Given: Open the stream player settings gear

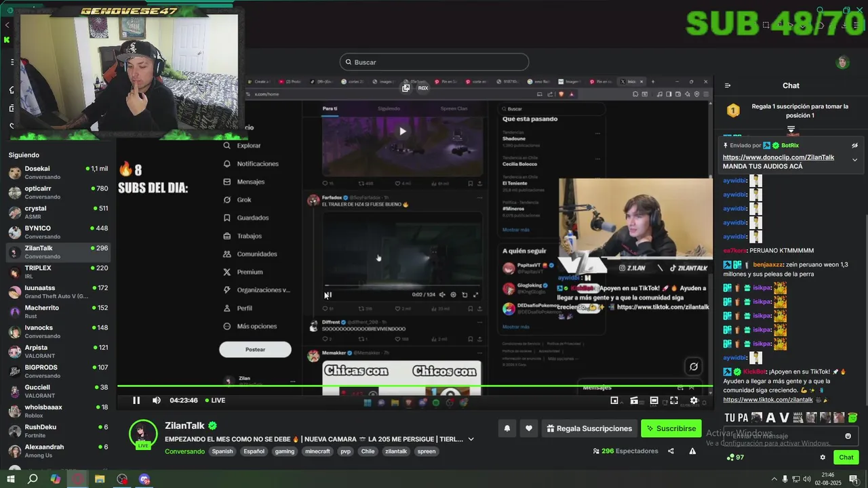Looking at the screenshot, I should (694, 401).
